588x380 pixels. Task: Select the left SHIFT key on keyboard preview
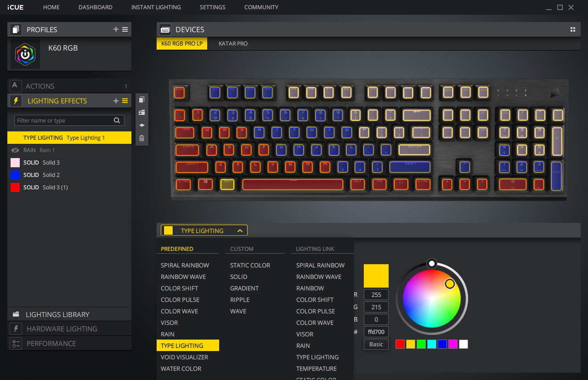point(192,167)
